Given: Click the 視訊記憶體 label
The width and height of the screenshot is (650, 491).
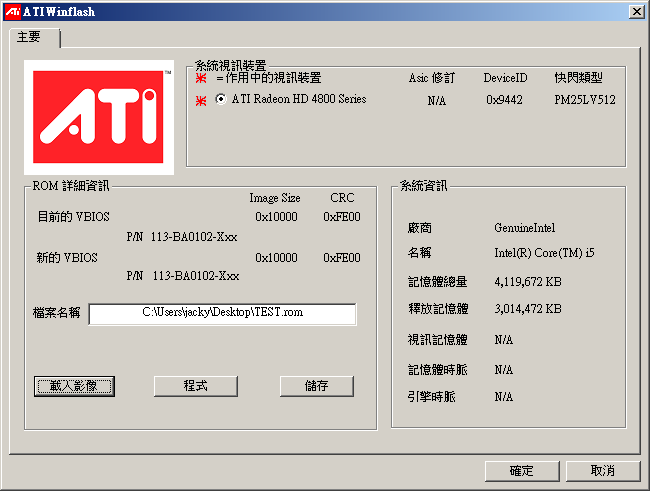Looking at the screenshot, I should pyautogui.click(x=438, y=340).
